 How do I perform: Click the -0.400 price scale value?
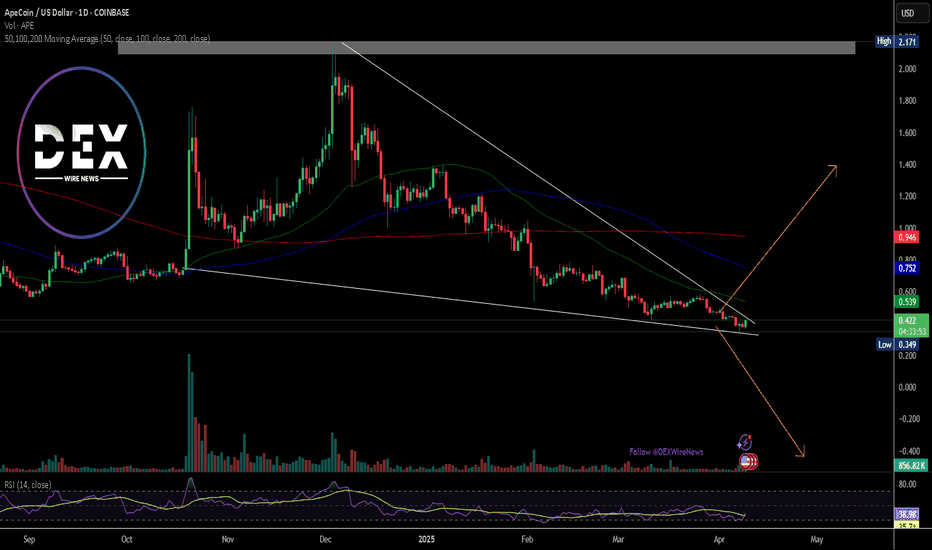909,451
